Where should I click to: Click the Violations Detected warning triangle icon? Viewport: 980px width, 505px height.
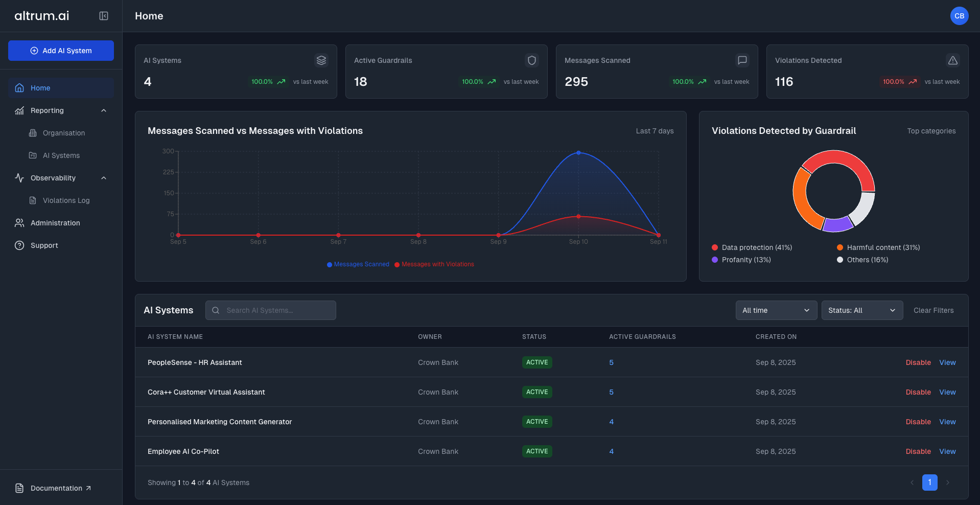pyautogui.click(x=952, y=60)
